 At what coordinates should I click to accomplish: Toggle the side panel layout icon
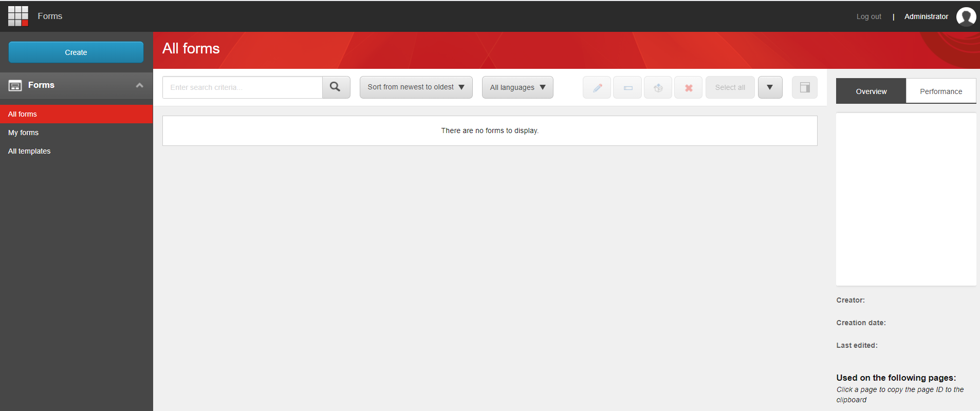point(805,87)
